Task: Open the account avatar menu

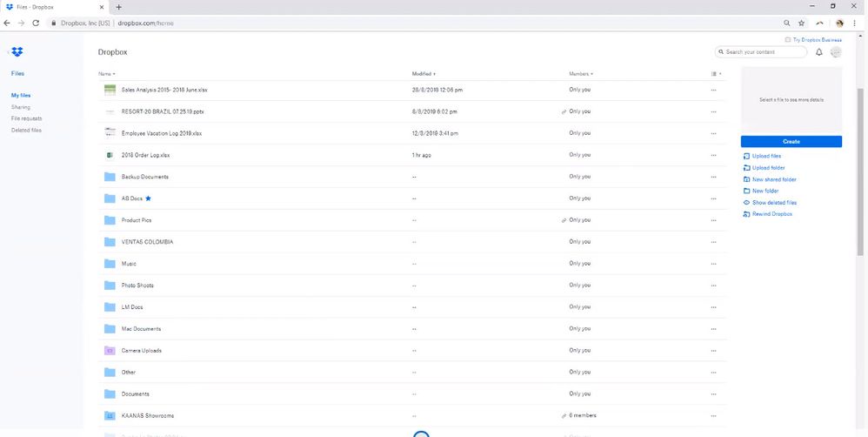Action: pos(836,52)
